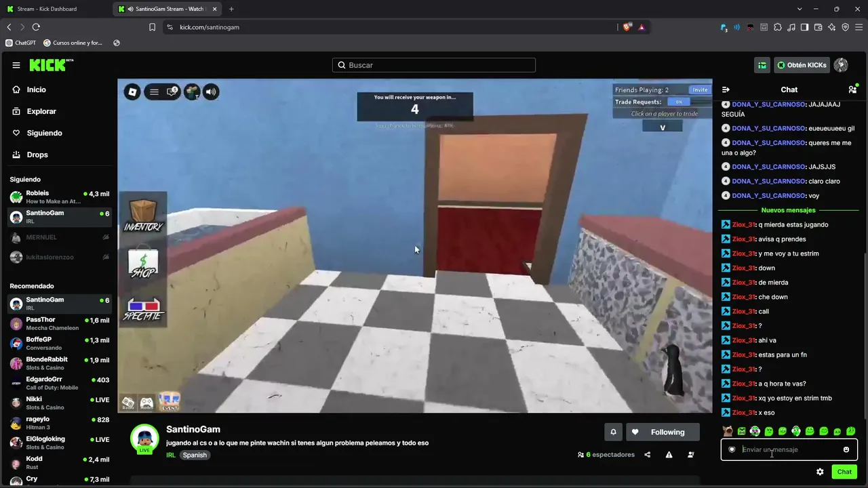Screen dimensions: 868x488
Task: Click the notification bell for SantinoGam
Action: (613, 432)
